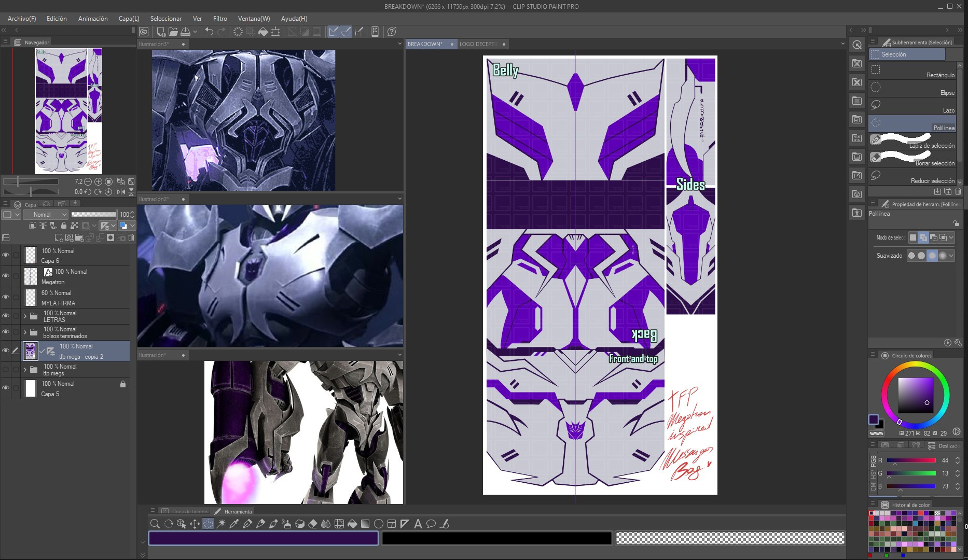
Task: Hide the Capa 5 layer
Action: (6, 388)
